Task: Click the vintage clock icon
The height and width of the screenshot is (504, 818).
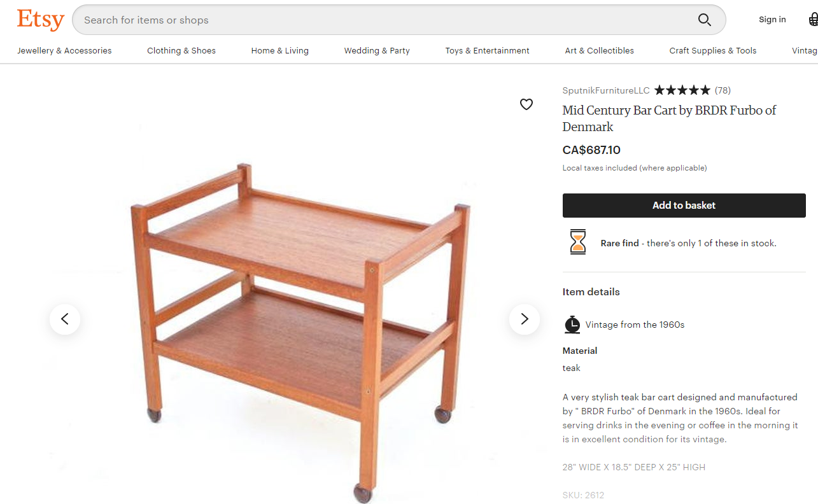Action: click(x=572, y=325)
